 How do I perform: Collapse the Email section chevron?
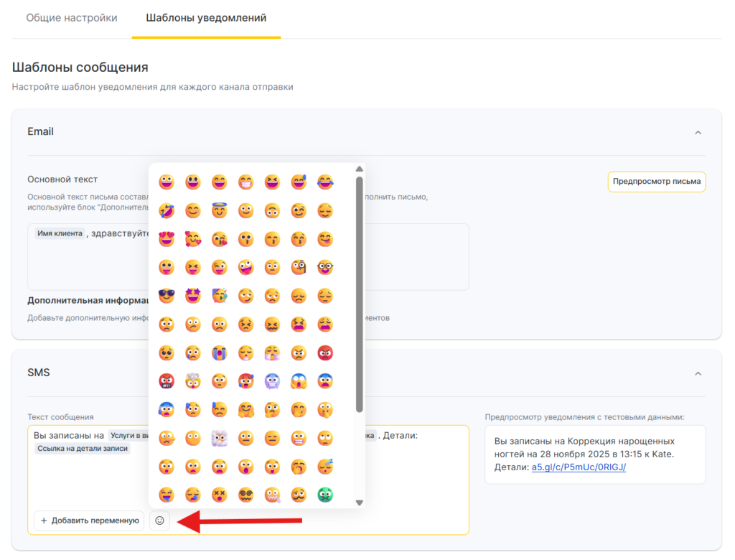tap(698, 132)
